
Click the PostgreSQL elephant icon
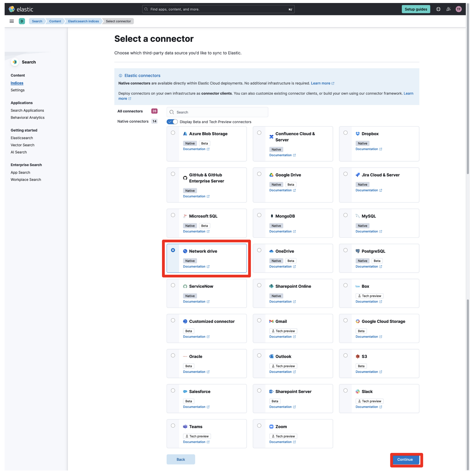[358, 251]
